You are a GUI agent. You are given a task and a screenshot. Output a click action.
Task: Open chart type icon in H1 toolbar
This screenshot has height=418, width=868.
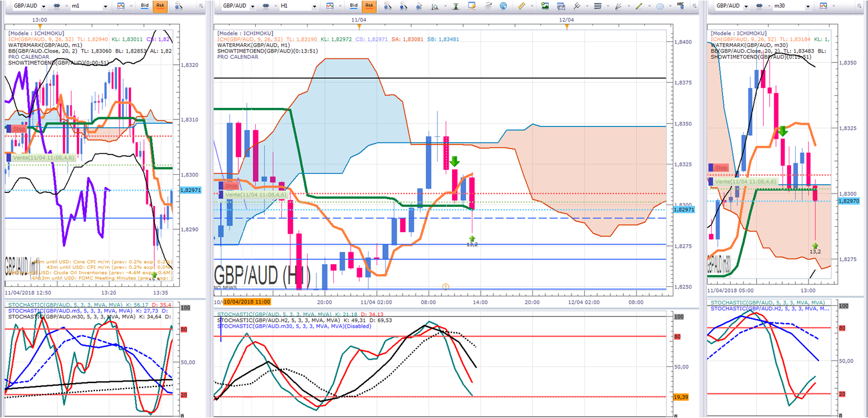pos(330,6)
